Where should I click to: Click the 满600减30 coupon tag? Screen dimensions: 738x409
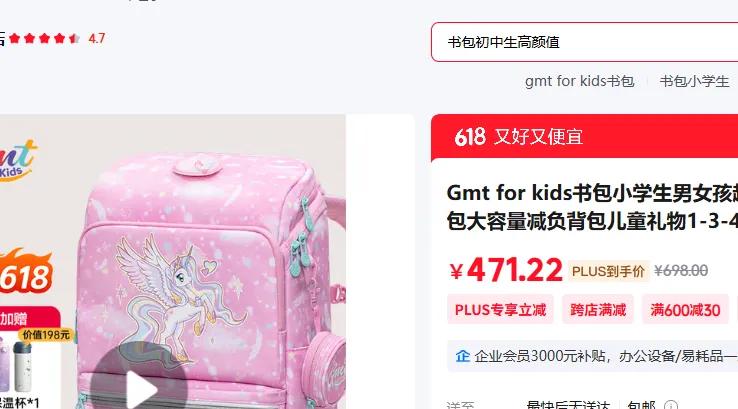click(685, 310)
